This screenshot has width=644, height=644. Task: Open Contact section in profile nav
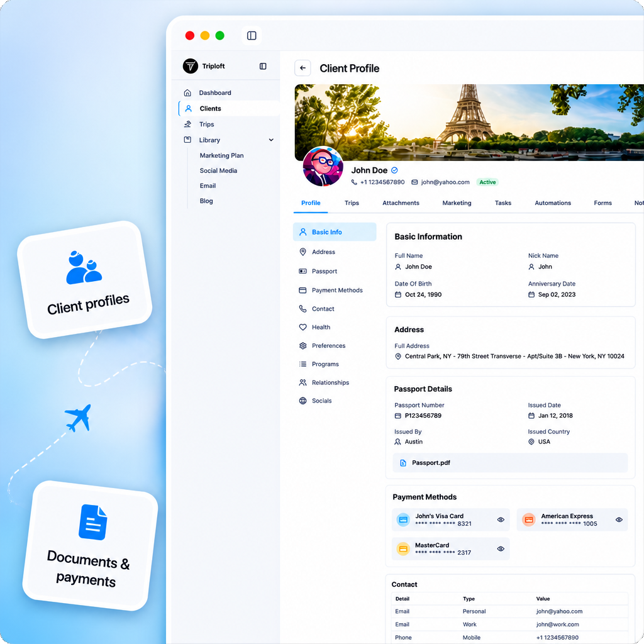coord(323,309)
